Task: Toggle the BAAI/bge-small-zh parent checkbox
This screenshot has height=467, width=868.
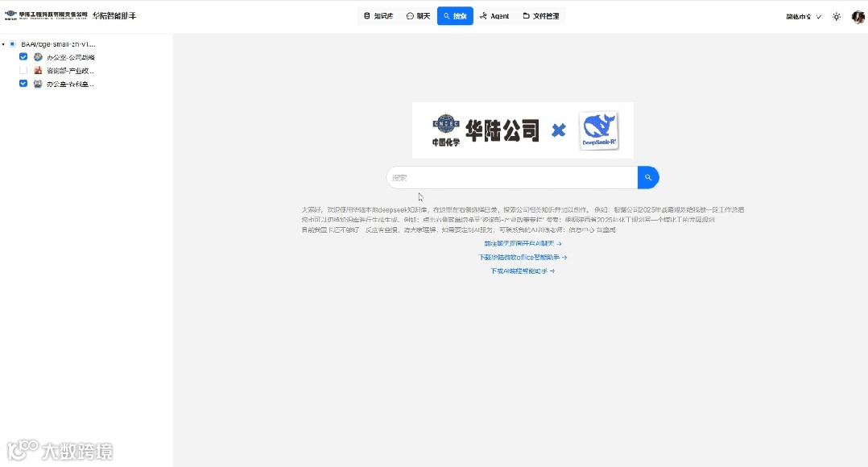Action: tap(13, 43)
